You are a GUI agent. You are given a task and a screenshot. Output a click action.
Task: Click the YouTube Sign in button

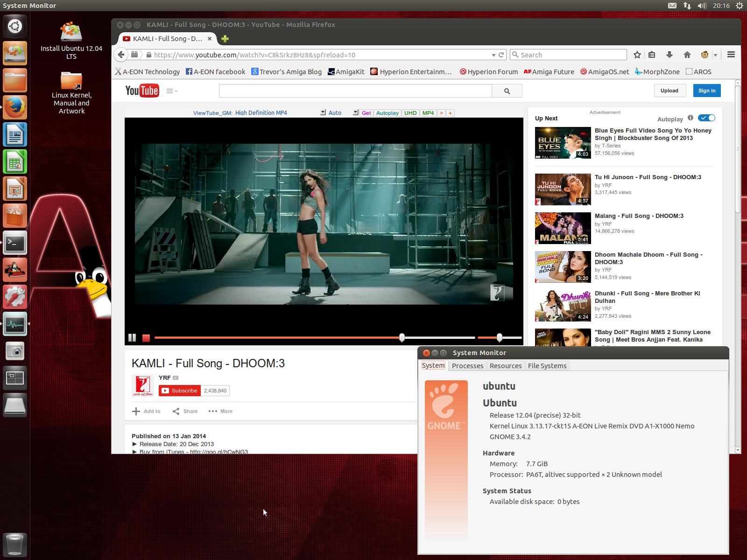(x=706, y=91)
